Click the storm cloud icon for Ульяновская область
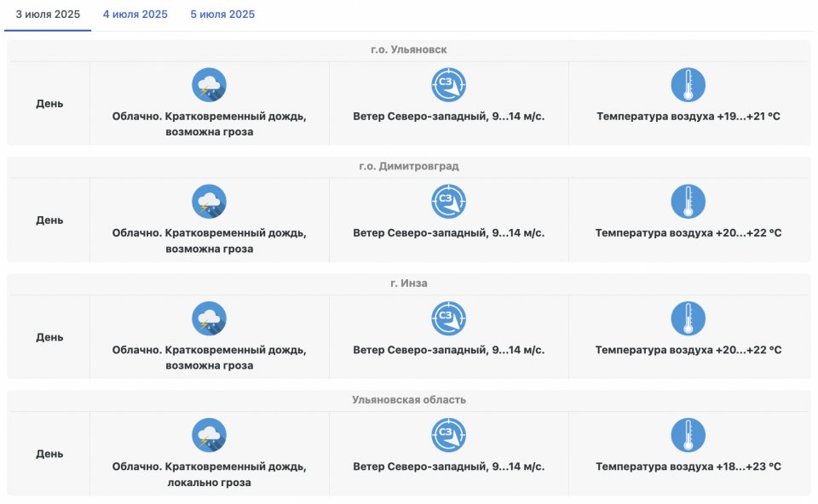818x504 pixels. click(209, 435)
